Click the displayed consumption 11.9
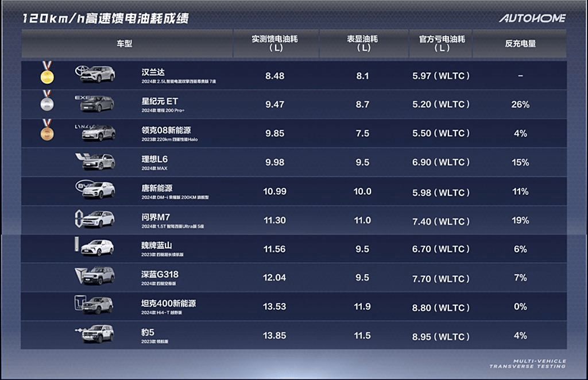The width and height of the screenshot is (588, 380). coord(362,306)
